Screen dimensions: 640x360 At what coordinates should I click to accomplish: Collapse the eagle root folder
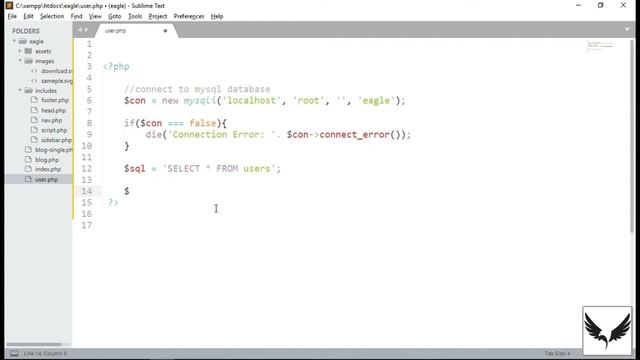[x=14, y=41]
